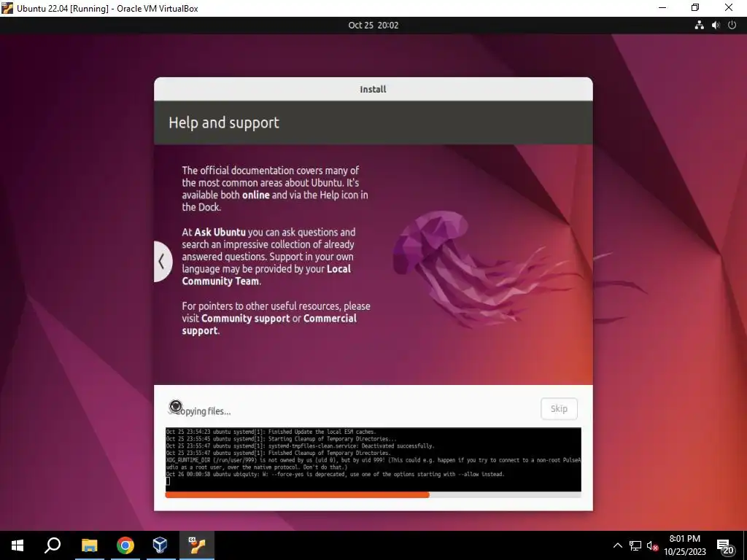Select the running Ubuntu VM taskbar icon
Viewport: 747px width, 560px height.
pos(197,545)
